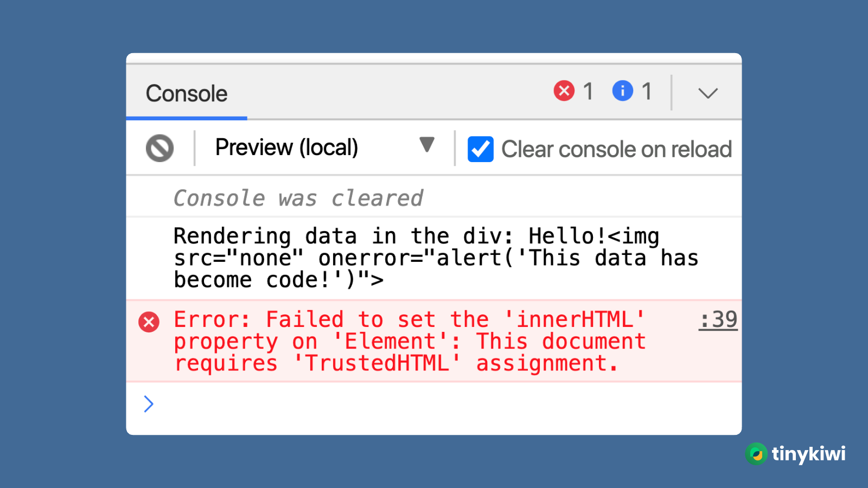Select the Preview (local) label
This screenshot has height=488, width=868.
coord(287,147)
